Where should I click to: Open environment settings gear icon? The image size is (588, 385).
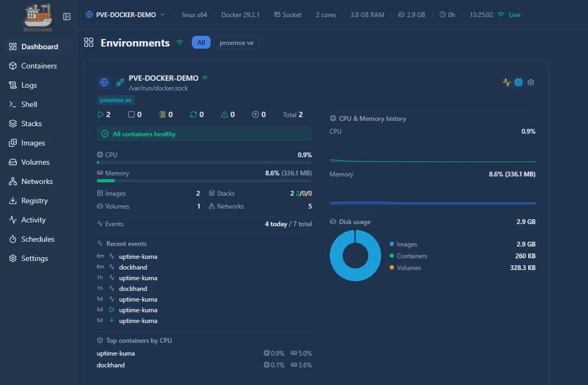[531, 82]
